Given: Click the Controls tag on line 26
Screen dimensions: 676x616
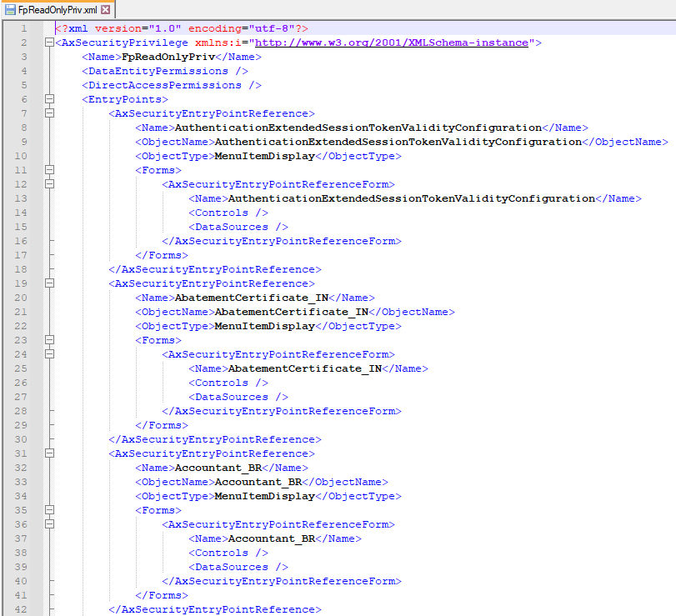Looking at the screenshot, I should pyautogui.click(x=228, y=383).
